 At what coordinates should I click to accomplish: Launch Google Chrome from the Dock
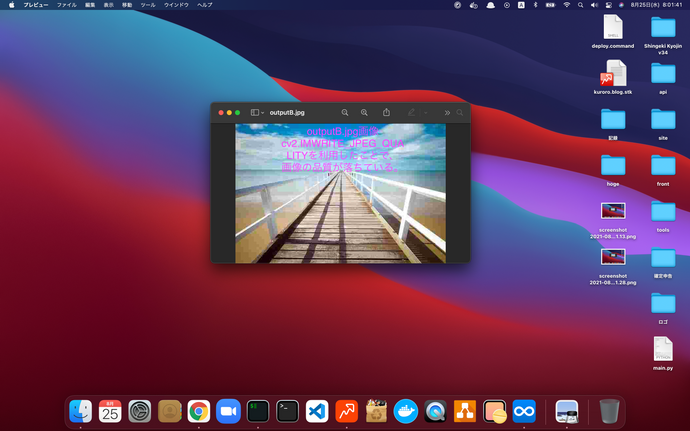(199, 411)
